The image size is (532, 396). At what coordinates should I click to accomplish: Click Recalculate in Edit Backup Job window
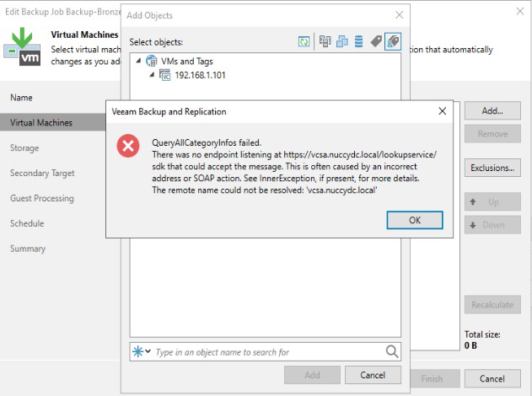(x=492, y=304)
